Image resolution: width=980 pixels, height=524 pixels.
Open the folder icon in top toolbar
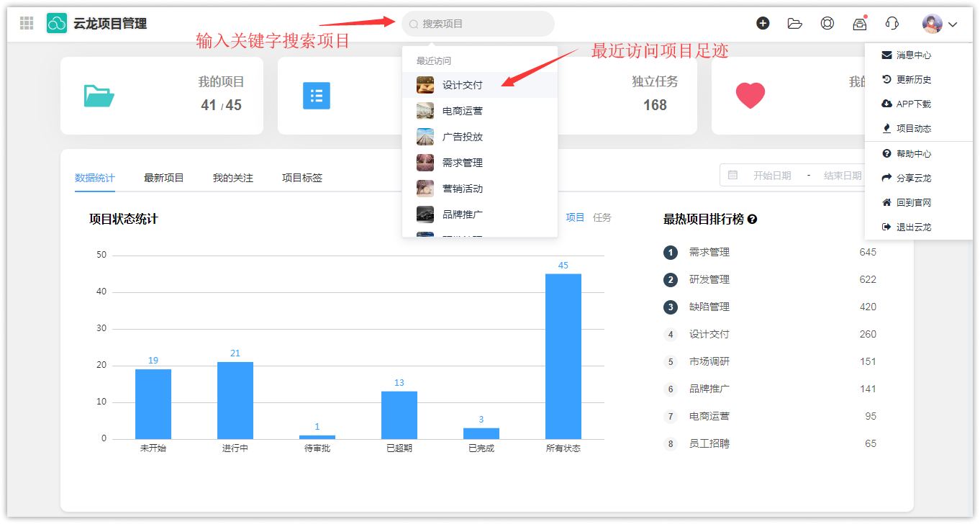794,24
